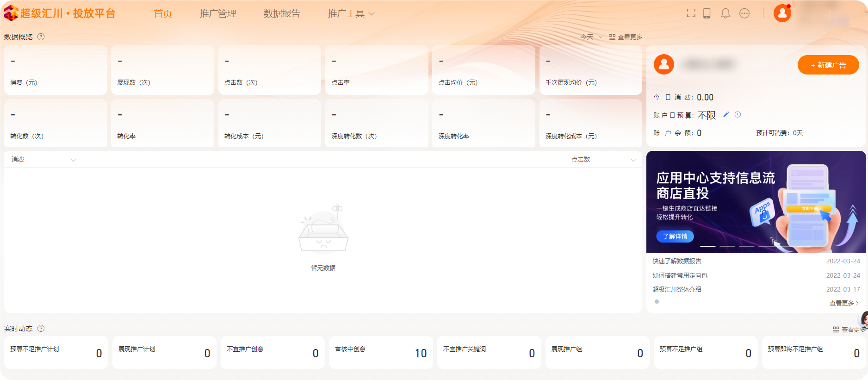
Task: Open the mobile device icon
Action: 707,13
